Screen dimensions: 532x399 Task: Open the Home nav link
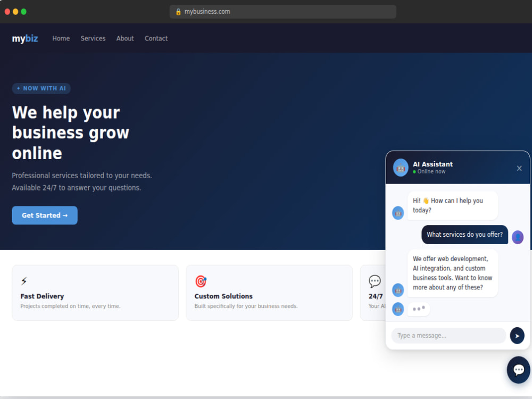(x=61, y=38)
